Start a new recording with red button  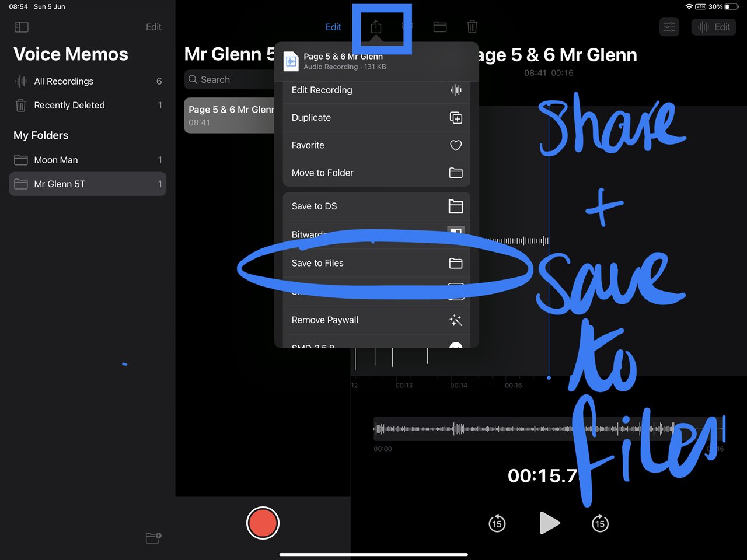pyautogui.click(x=263, y=523)
